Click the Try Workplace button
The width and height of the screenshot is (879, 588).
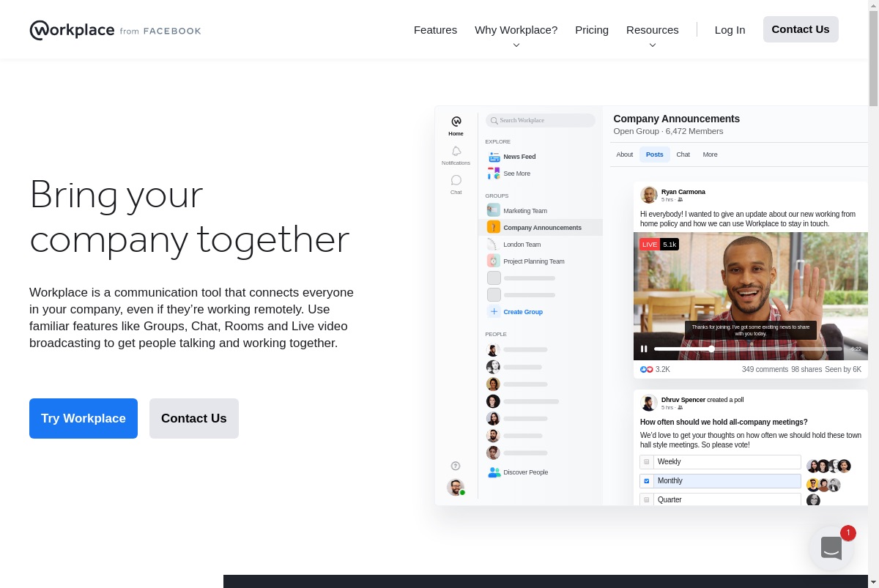click(84, 418)
